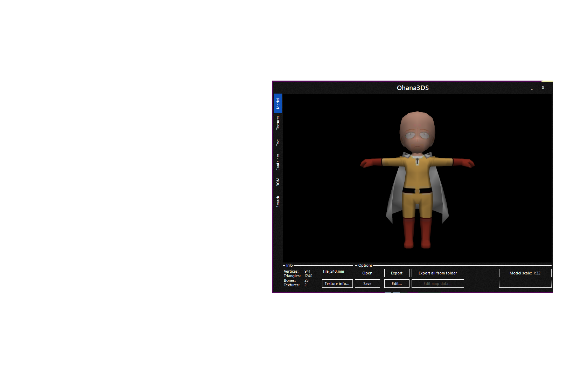Viewport: 588px width, 368px height.
Task: Save the model with Save button
Action: (367, 284)
